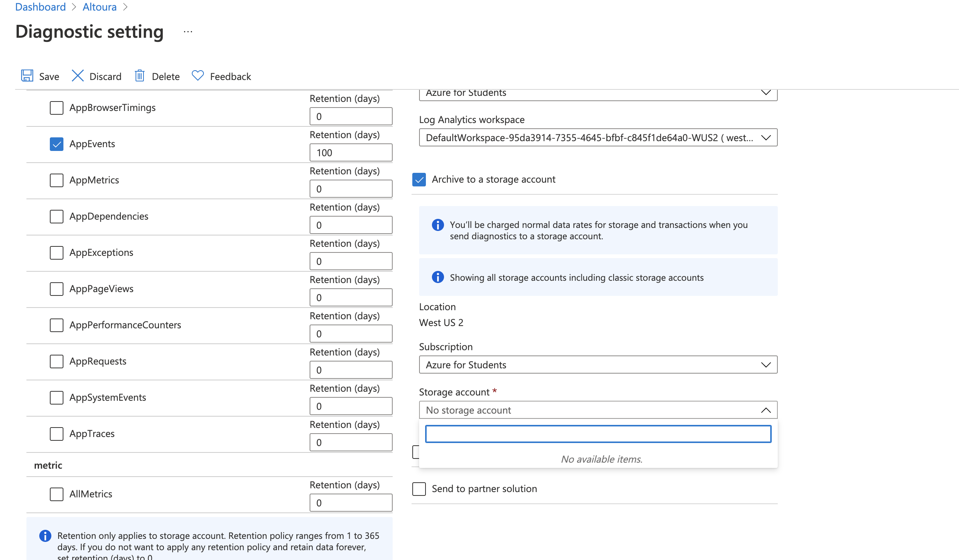Click info icon beside classic storage accounts notice
959x560 pixels.
pos(438,277)
